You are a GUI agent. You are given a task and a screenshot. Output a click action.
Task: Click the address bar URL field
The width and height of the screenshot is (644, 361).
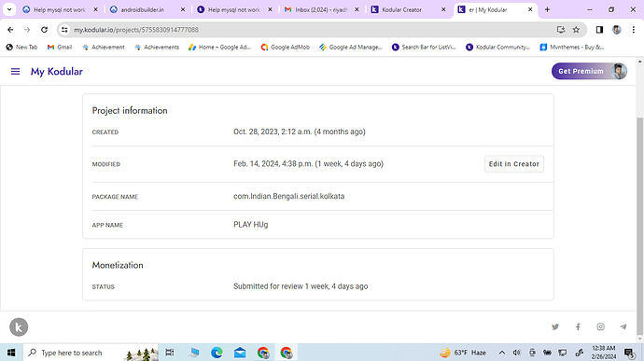click(312, 30)
